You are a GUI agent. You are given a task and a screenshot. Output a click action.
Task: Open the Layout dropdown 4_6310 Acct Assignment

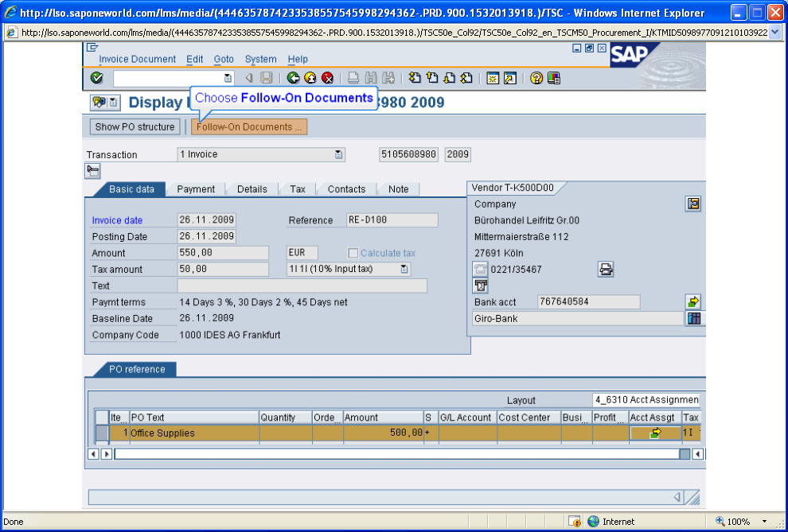(x=646, y=400)
